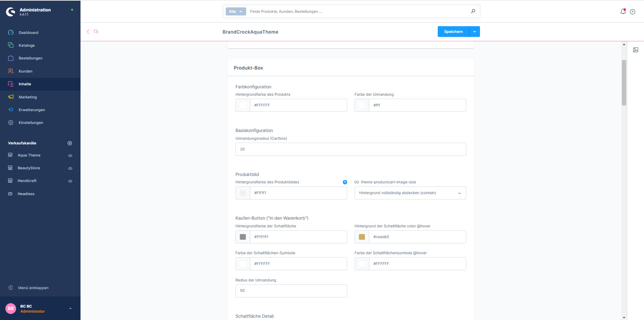
Task: Open the media sidebar image icon
Action: pos(636,50)
